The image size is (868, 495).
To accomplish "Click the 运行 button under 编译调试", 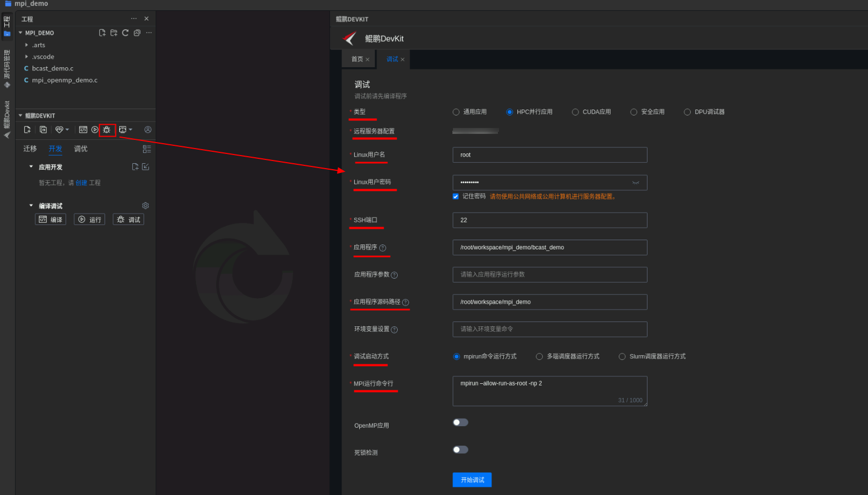I will click(x=89, y=220).
